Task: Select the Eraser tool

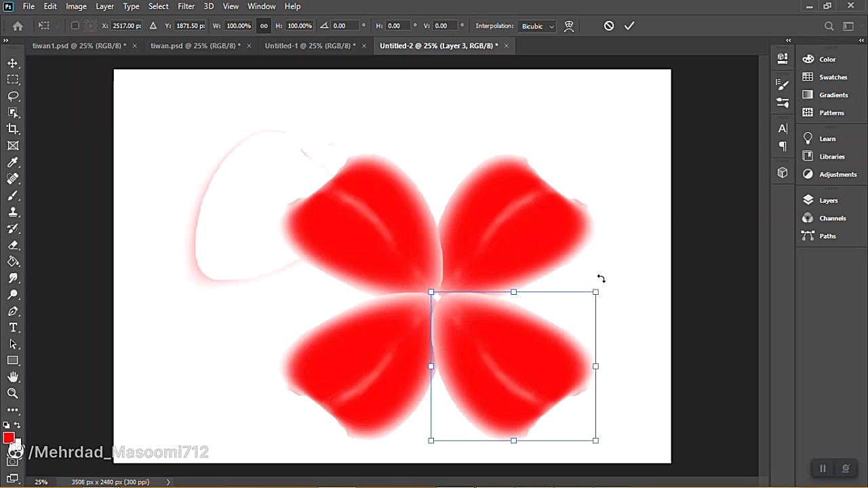Action: [13, 245]
